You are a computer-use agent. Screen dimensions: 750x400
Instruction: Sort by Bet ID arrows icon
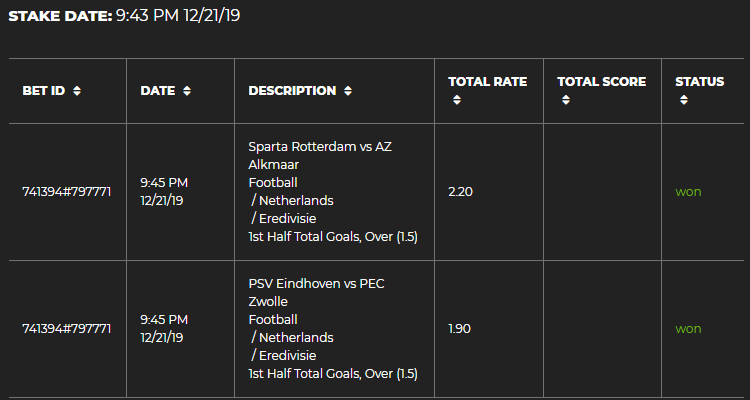coord(77,91)
